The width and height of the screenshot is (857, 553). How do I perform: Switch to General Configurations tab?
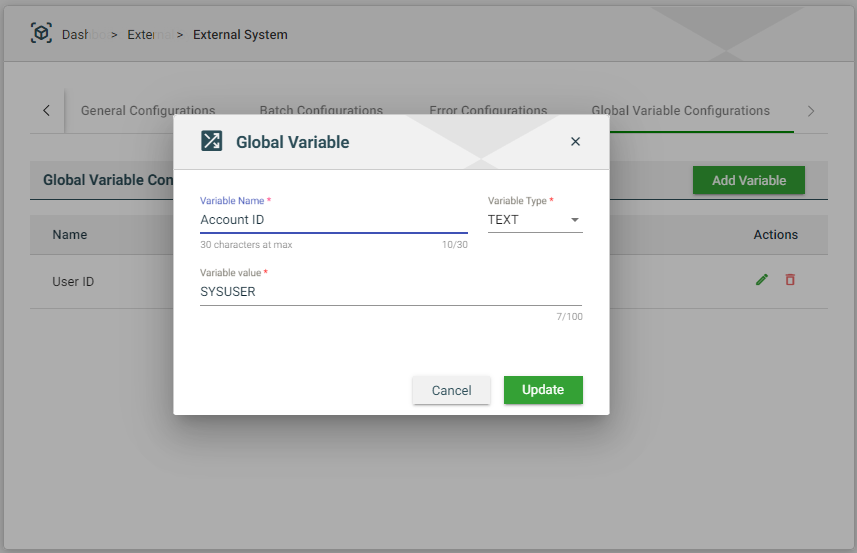[x=148, y=111]
